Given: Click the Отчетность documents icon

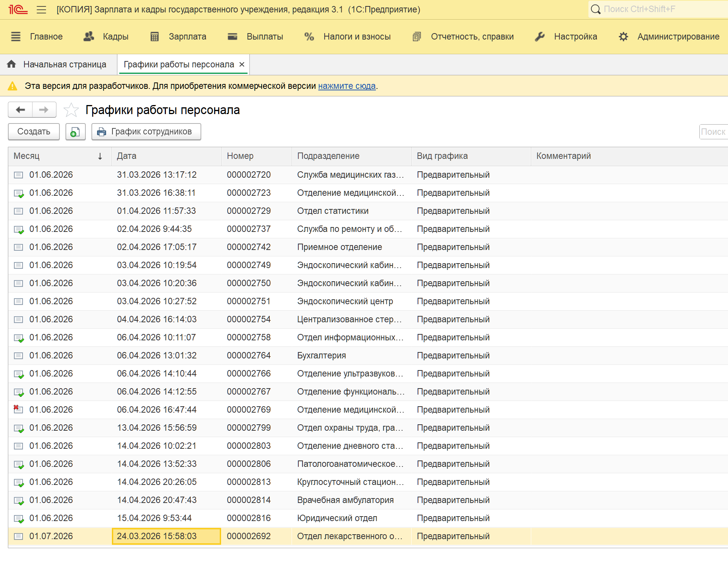Looking at the screenshot, I should (x=417, y=37).
